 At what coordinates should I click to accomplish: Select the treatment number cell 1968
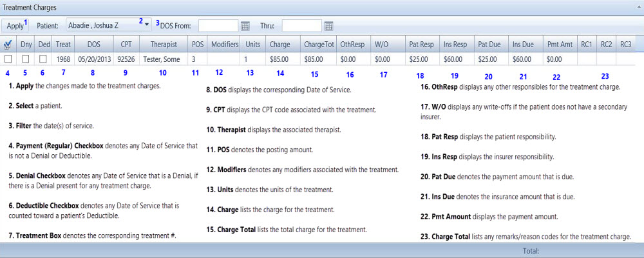pos(63,59)
